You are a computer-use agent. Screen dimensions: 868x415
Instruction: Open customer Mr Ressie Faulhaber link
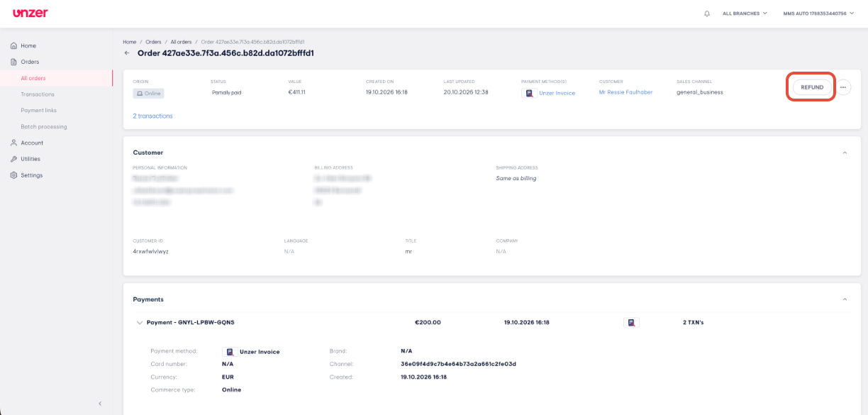625,92
